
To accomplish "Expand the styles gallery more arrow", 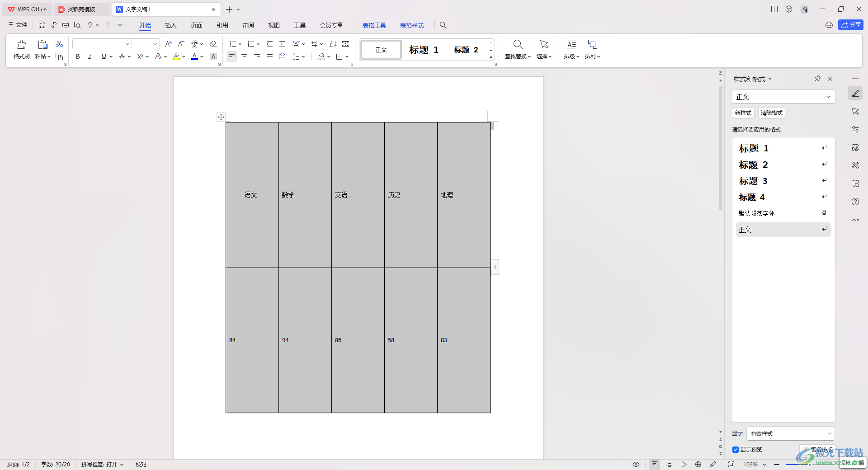I will pos(491,57).
